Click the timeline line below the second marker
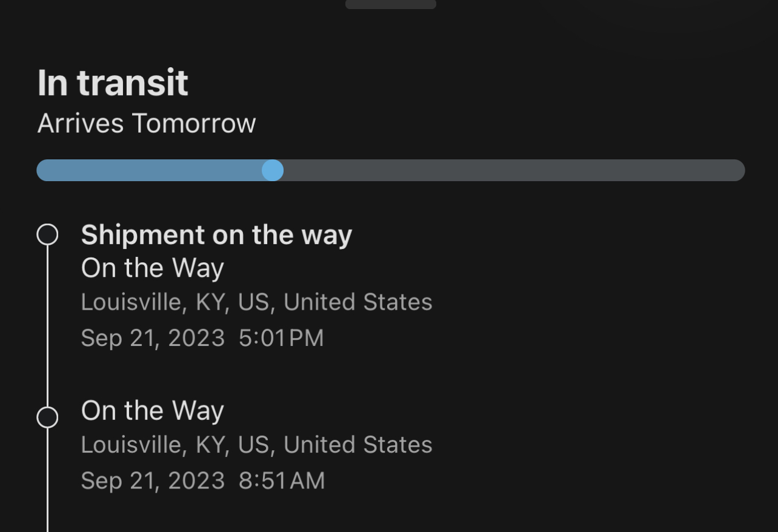 tap(47, 480)
